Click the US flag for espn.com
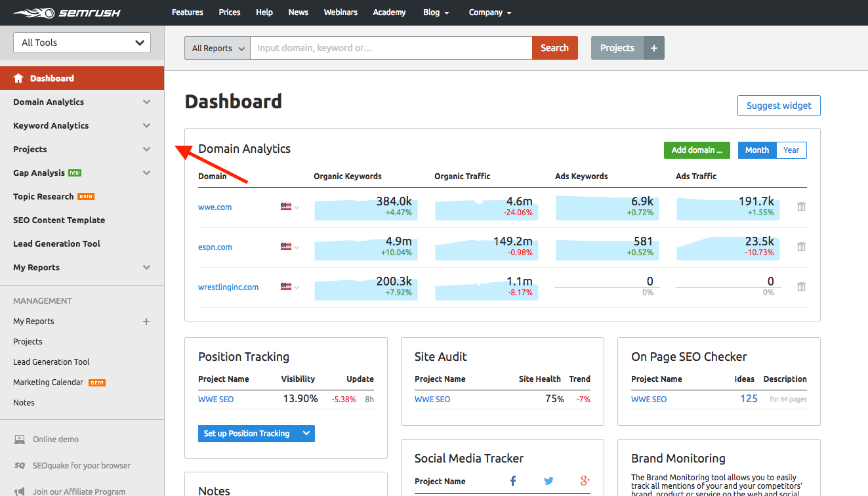The width and height of the screenshot is (868, 496). [285, 247]
